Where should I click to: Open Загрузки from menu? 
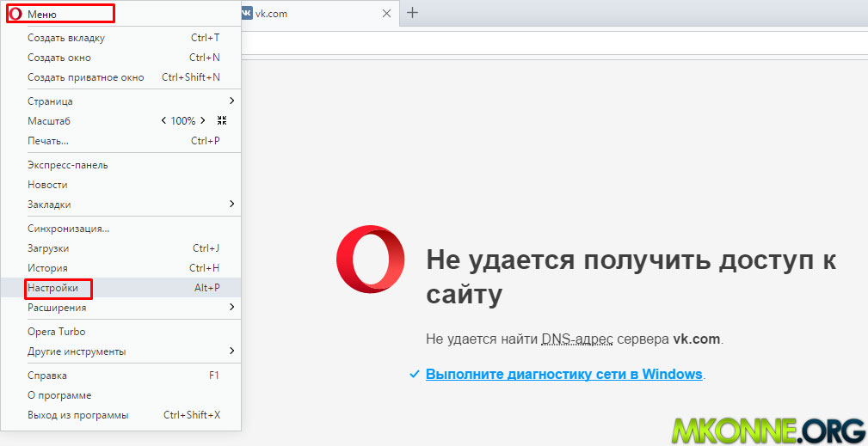tap(120, 248)
